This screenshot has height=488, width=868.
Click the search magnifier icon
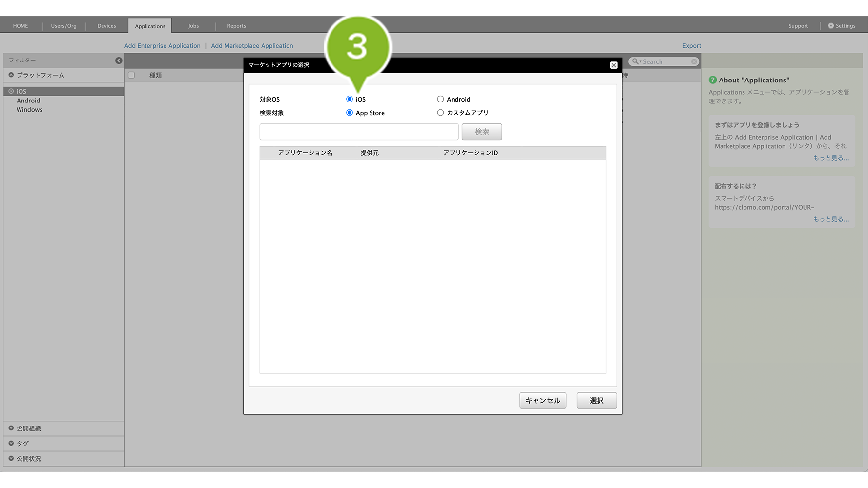tap(635, 61)
